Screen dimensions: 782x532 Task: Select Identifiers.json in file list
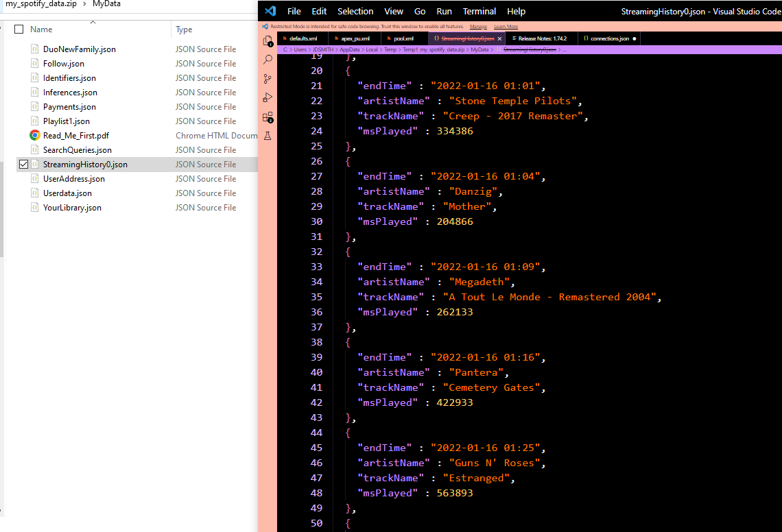tap(69, 77)
